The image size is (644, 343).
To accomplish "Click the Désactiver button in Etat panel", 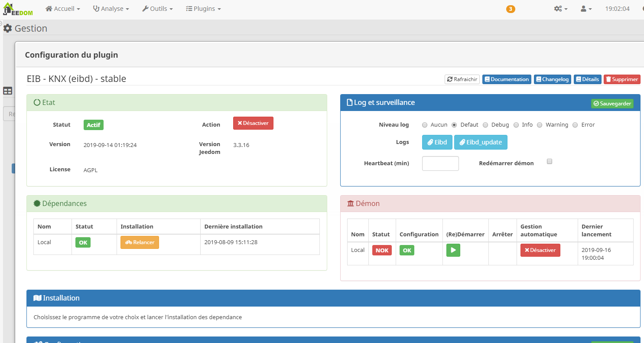I will click(253, 123).
